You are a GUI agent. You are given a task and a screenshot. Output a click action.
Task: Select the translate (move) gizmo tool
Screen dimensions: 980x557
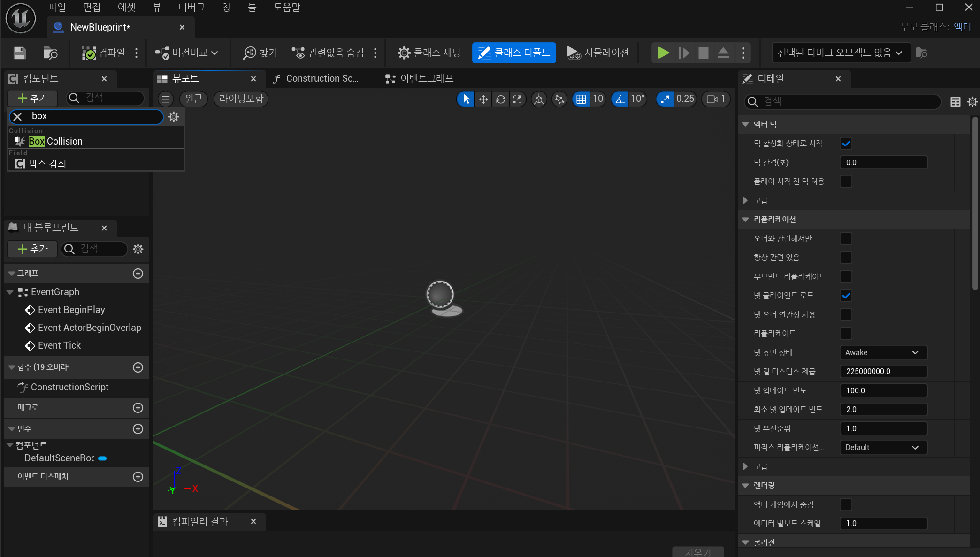pos(483,99)
